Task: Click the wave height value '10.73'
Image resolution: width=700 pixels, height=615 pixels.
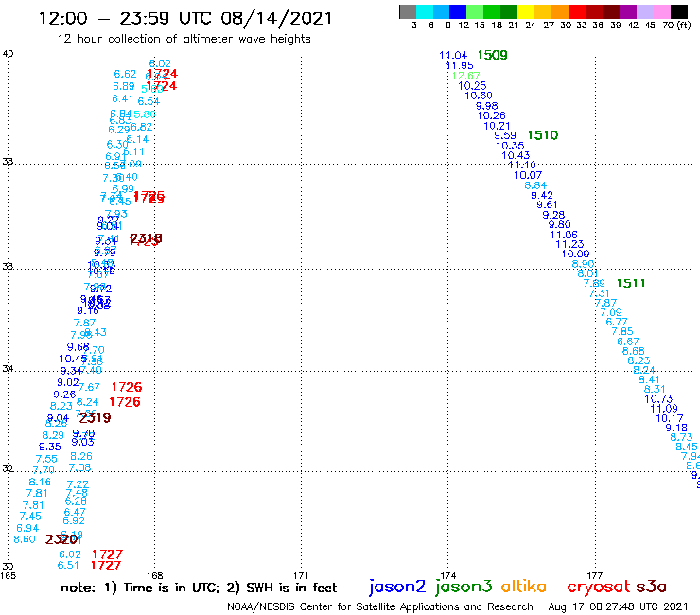Action: pos(658,399)
